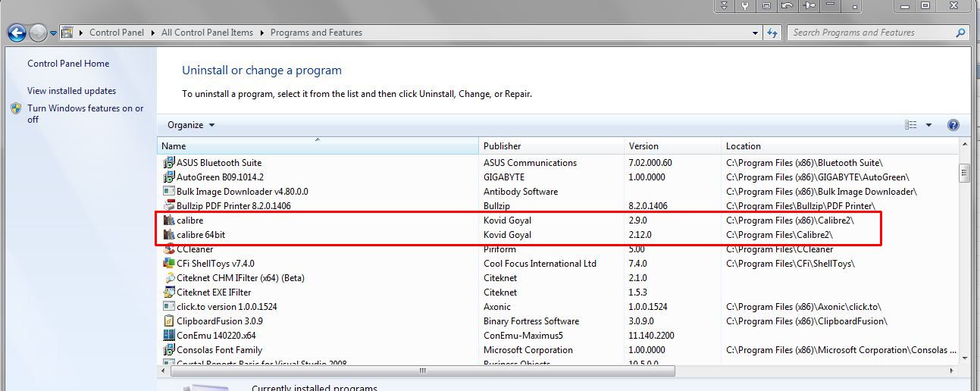Click the wrench icon in the title bar
Viewport: 980px width, 391px height.
(745, 5)
